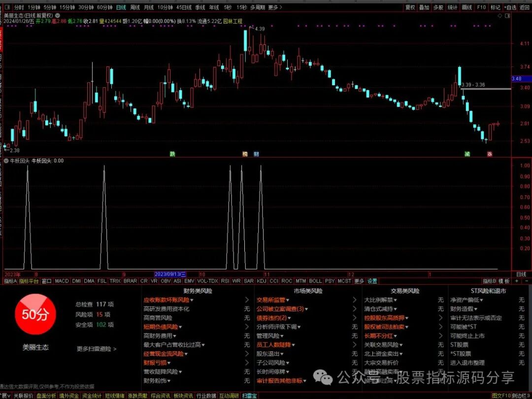Expand 股权被司法拍卖 dropdown
The width and height of the screenshot is (532, 399).
[407, 327]
